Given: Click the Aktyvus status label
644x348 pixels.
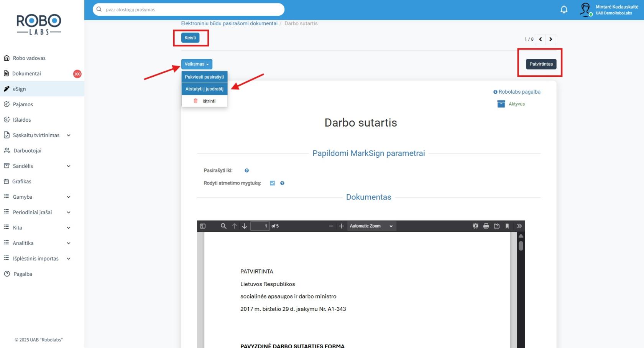Looking at the screenshot, I should tap(517, 104).
